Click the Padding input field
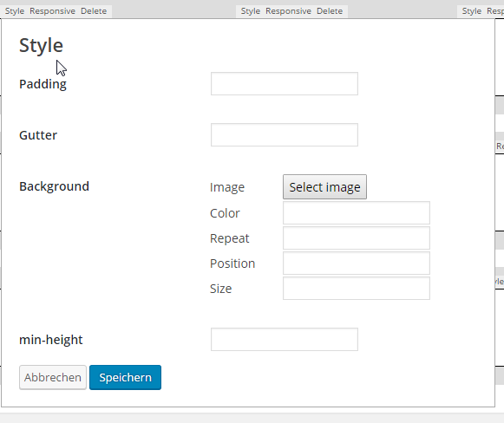The height and width of the screenshot is (423, 504). (x=285, y=84)
